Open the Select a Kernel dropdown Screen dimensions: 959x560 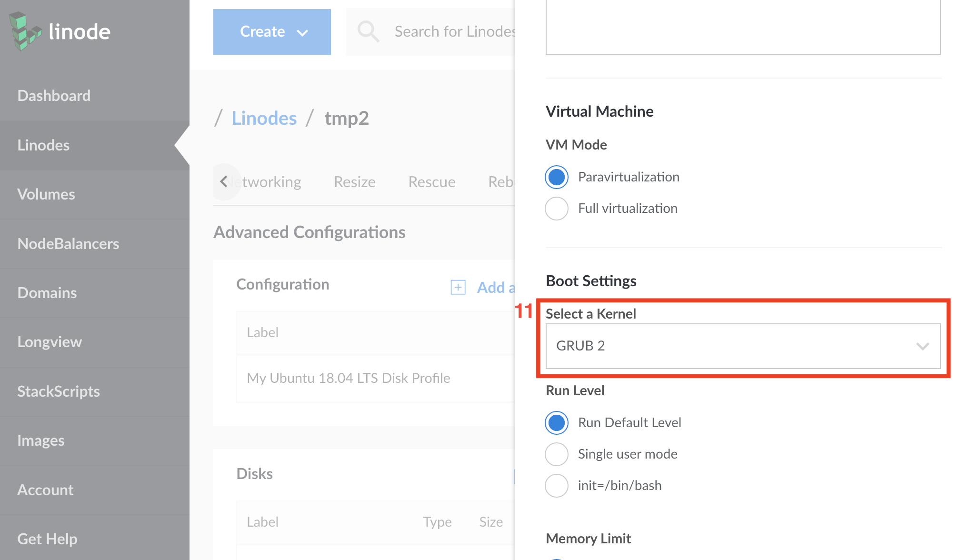(743, 346)
